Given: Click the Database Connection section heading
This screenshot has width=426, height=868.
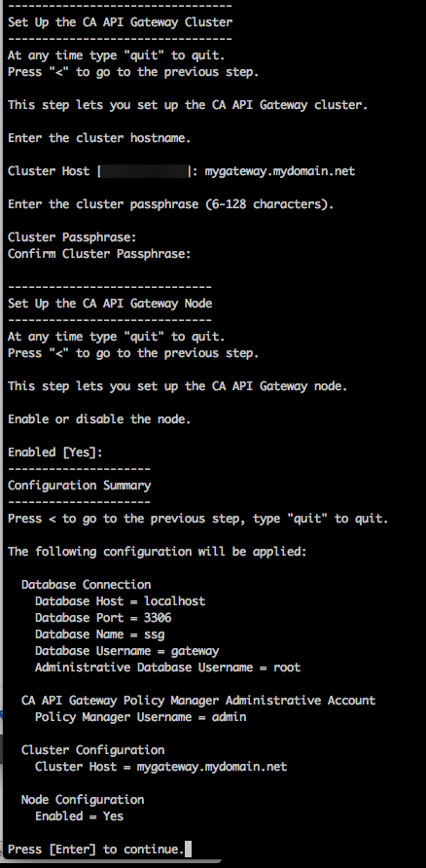Looking at the screenshot, I should click(x=86, y=585).
